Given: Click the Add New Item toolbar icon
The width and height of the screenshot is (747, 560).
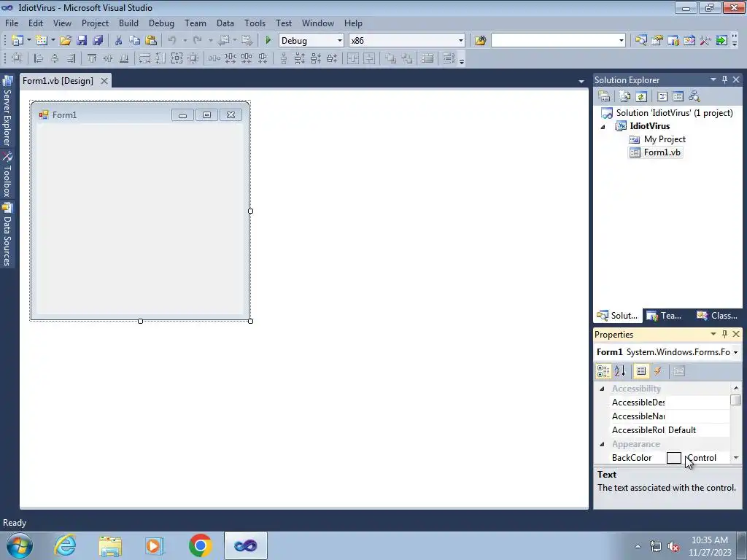Looking at the screenshot, I should pos(42,41).
